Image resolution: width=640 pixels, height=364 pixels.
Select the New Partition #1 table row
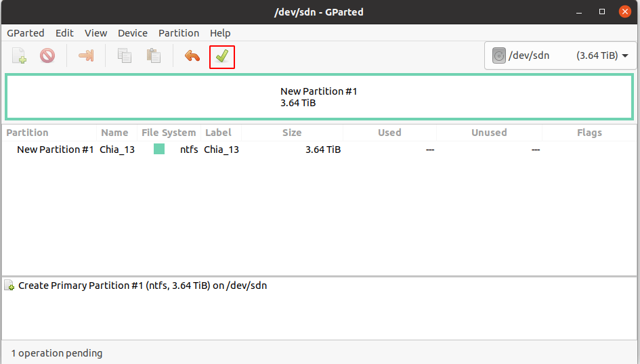pyautogui.click(x=319, y=150)
